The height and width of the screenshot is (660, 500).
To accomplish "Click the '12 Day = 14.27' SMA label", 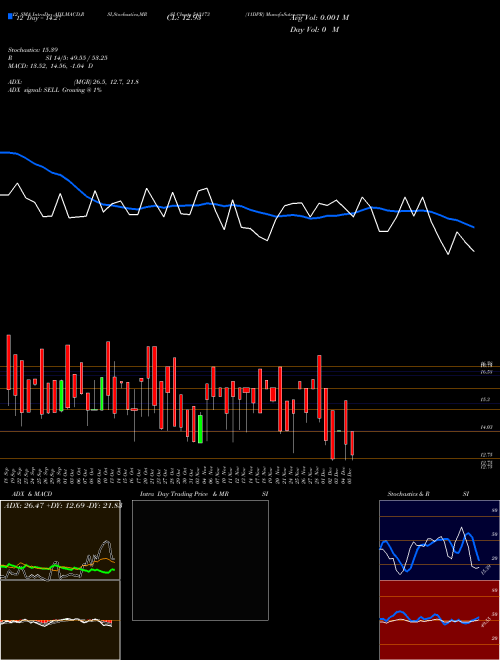I will pyautogui.click(x=38, y=18).
